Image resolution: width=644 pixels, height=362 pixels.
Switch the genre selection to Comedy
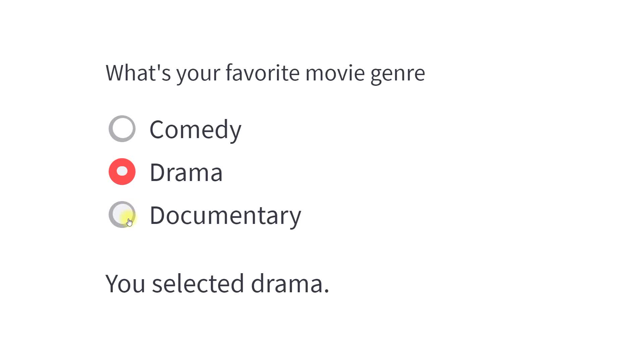pos(122,129)
